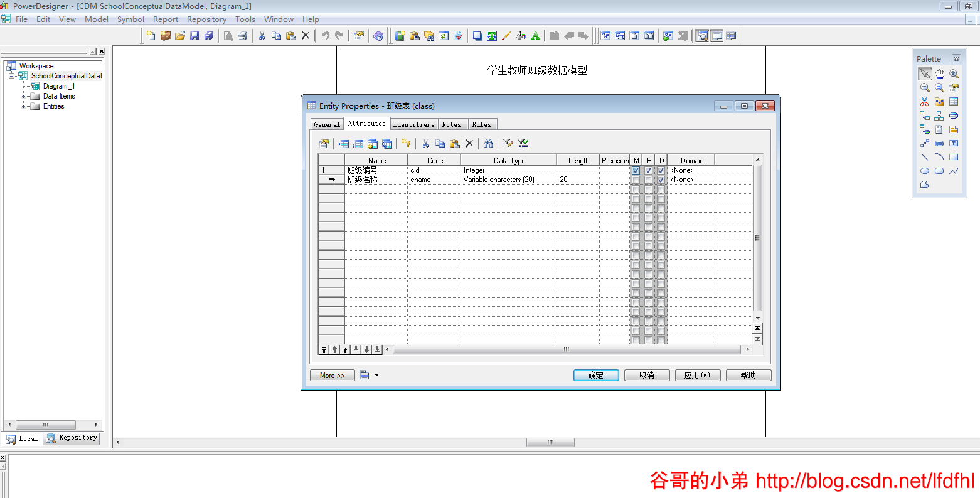Click the Length cell showing 20
The image size is (980, 498).
[578, 180]
